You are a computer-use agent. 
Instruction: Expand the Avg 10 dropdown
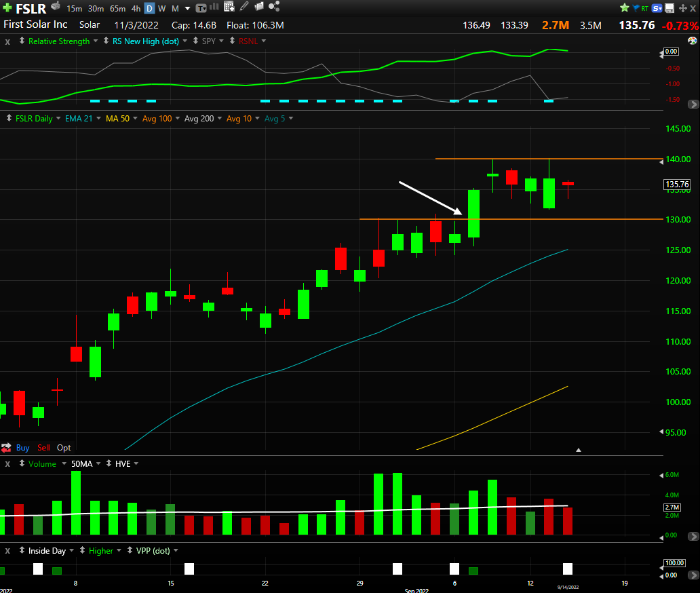point(258,118)
